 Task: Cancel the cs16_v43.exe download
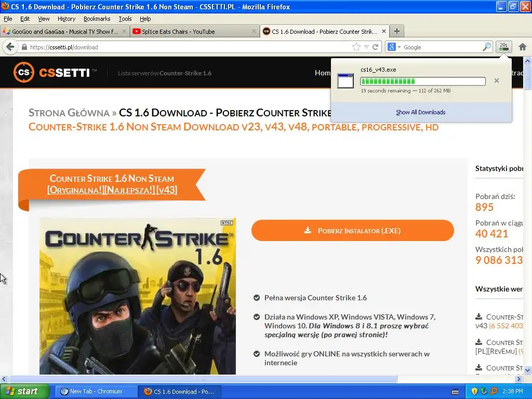coord(496,81)
